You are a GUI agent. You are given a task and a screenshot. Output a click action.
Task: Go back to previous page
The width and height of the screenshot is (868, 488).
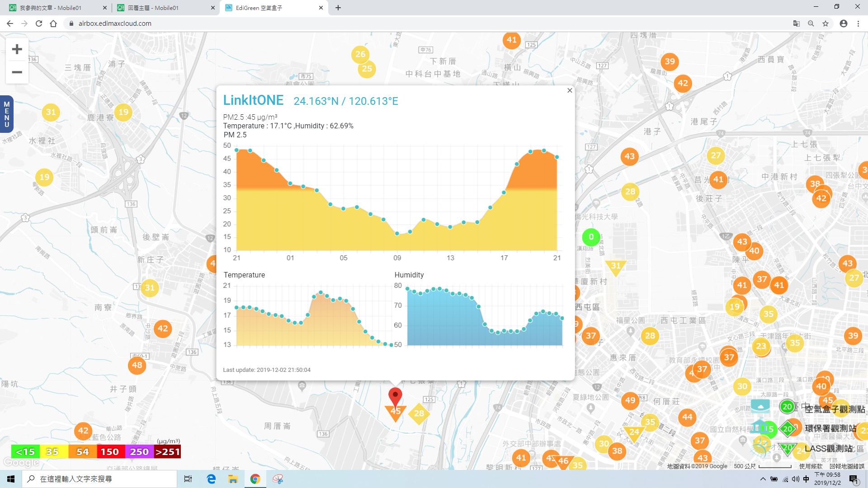[x=10, y=23]
